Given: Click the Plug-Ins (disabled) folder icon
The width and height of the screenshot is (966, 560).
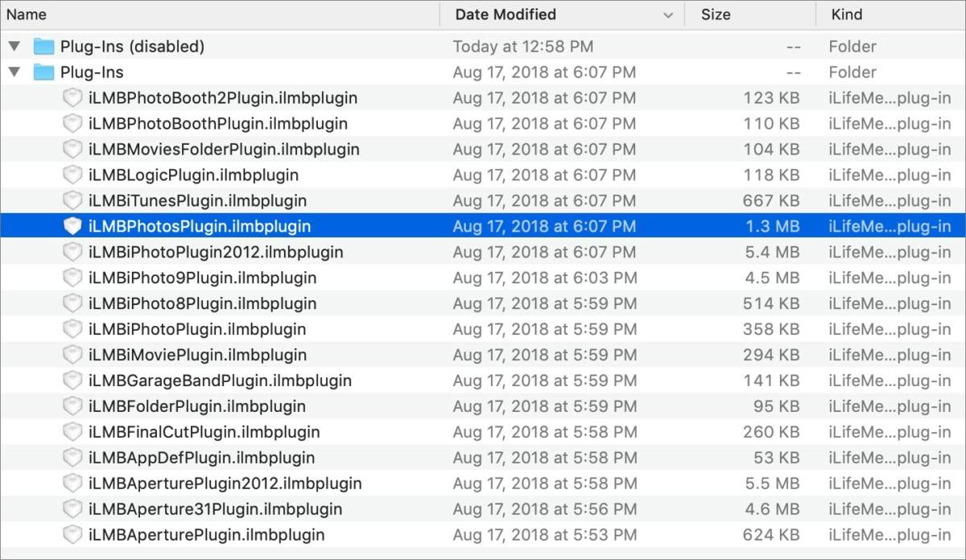Looking at the screenshot, I should click(x=43, y=47).
